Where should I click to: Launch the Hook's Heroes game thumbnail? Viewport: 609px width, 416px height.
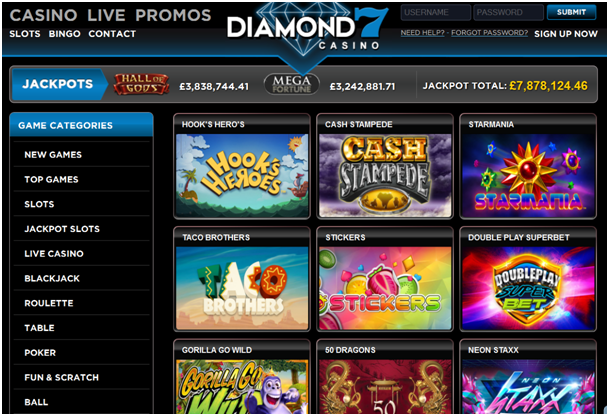coord(242,175)
